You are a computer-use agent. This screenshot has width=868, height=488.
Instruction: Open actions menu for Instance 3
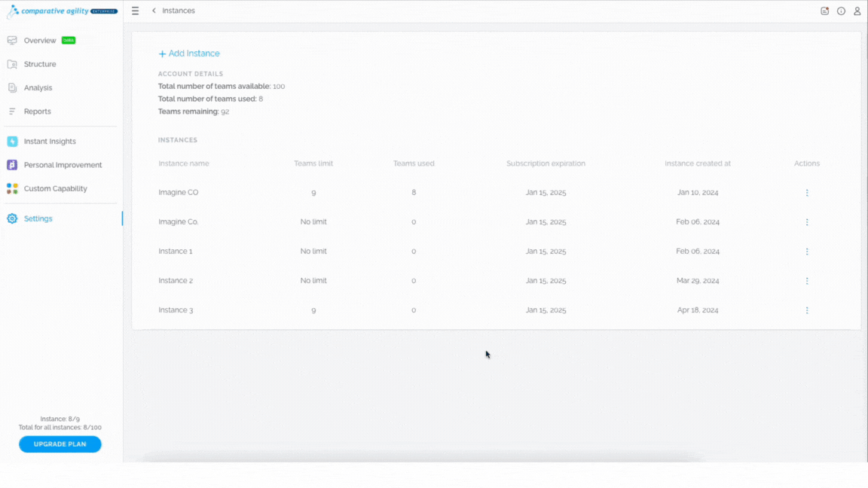806,310
